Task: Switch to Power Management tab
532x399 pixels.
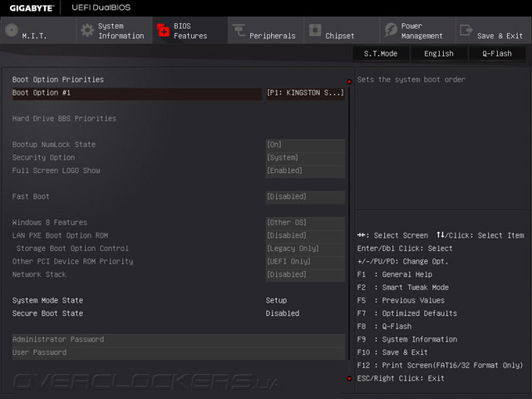Action: click(x=417, y=31)
